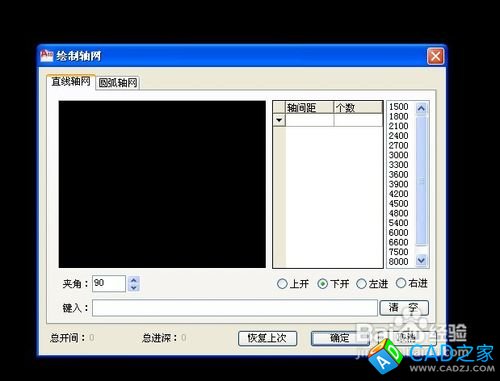The width and height of the screenshot is (500, 381).
Task: Open the row dropdown arrow in table
Action: [279, 120]
